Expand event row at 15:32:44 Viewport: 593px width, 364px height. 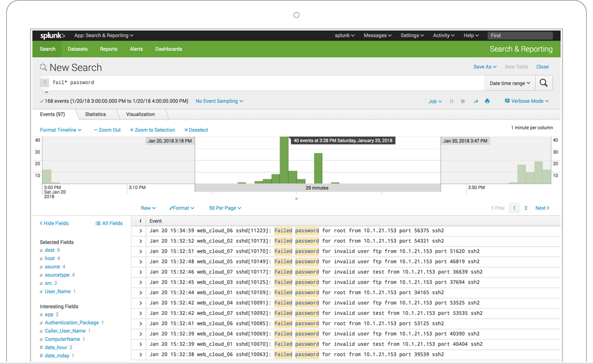[140, 292]
